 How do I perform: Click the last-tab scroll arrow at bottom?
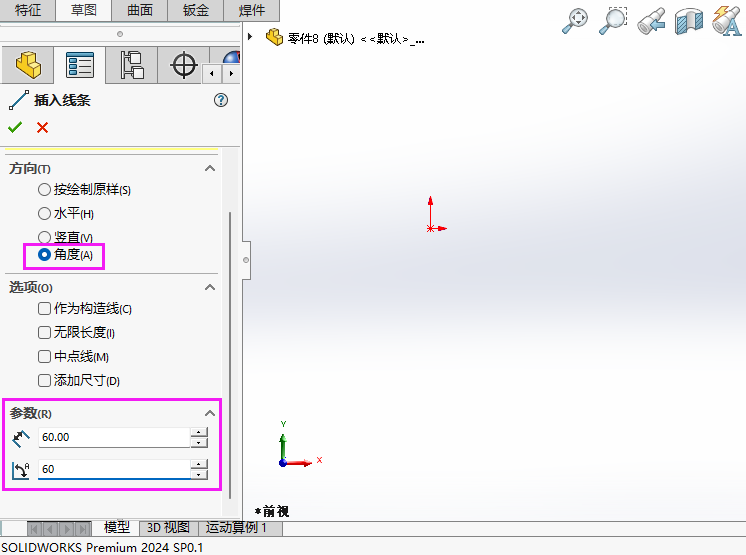point(84,529)
